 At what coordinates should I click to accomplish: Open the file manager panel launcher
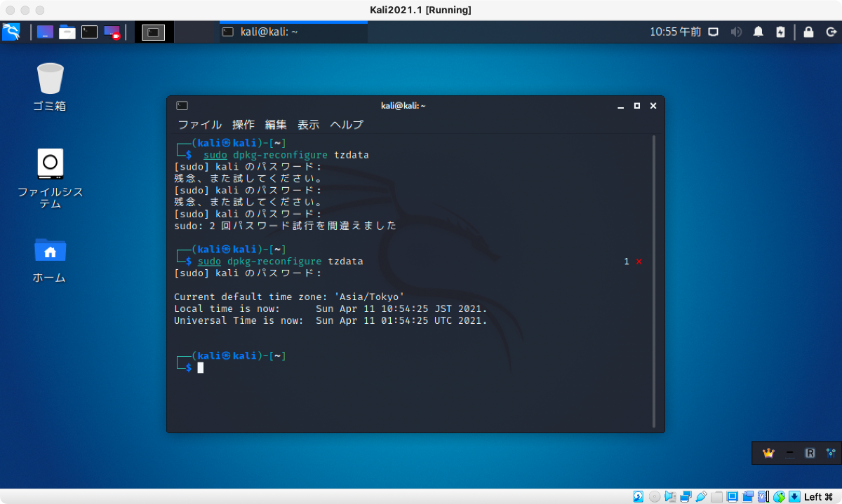(x=67, y=32)
